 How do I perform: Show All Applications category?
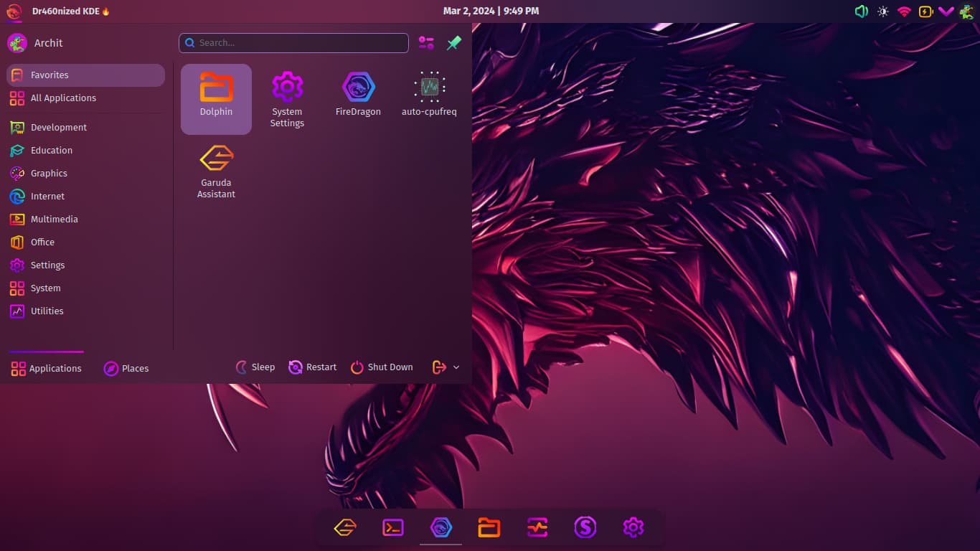click(86, 98)
